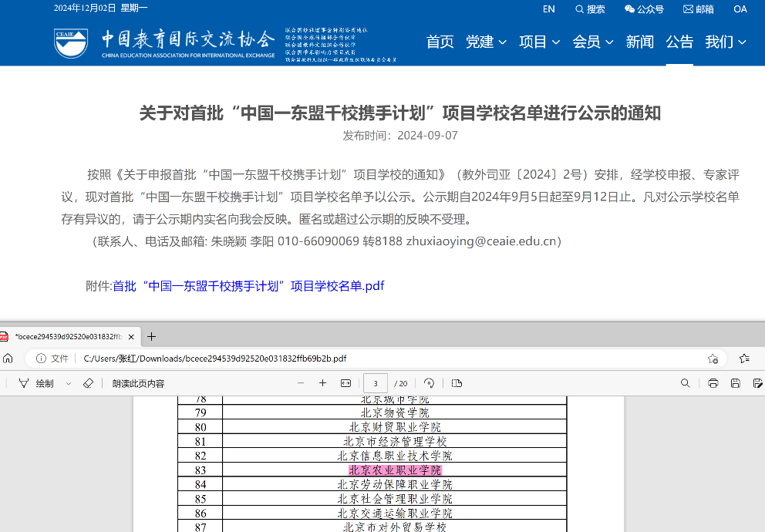Image resolution: width=765 pixels, height=532 pixels.
Task: Select the eraser tool in PDF toolbar
Action: click(x=88, y=383)
